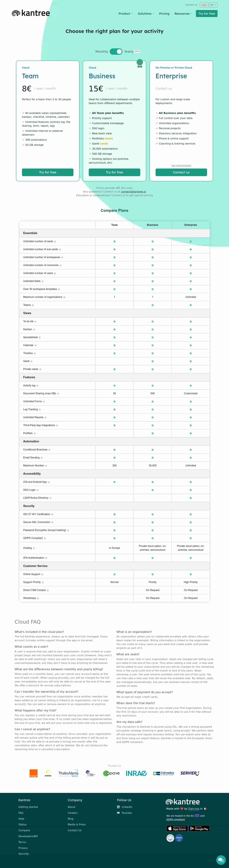Click the Youtube icon in the footer
The image size is (229, 868).
point(118,813)
